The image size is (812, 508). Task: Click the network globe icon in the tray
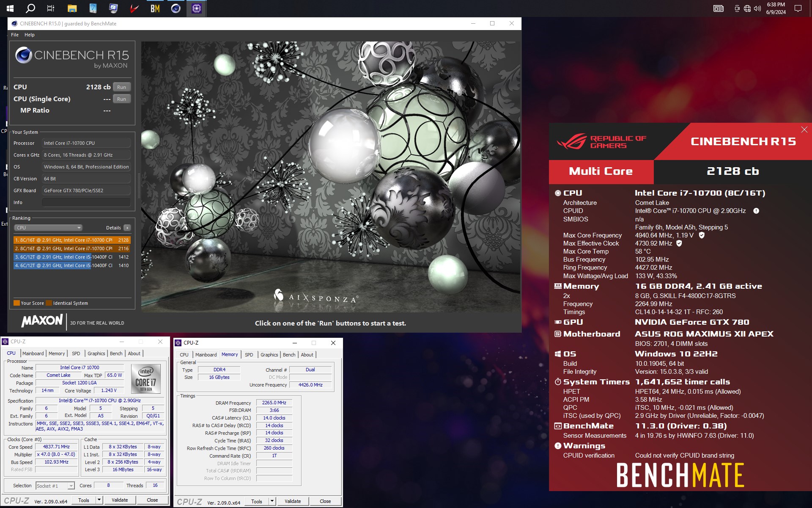(x=747, y=8)
